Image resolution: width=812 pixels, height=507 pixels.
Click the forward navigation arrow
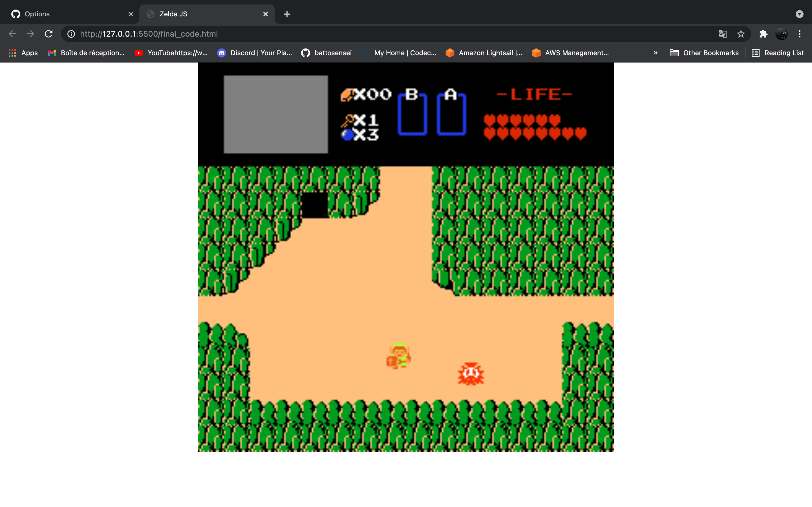tap(30, 34)
